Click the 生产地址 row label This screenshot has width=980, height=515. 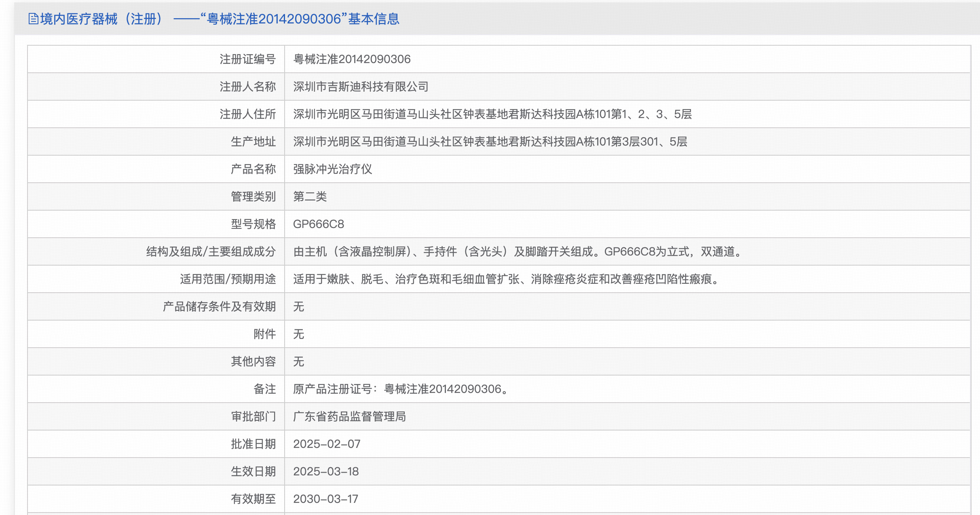pos(253,141)
